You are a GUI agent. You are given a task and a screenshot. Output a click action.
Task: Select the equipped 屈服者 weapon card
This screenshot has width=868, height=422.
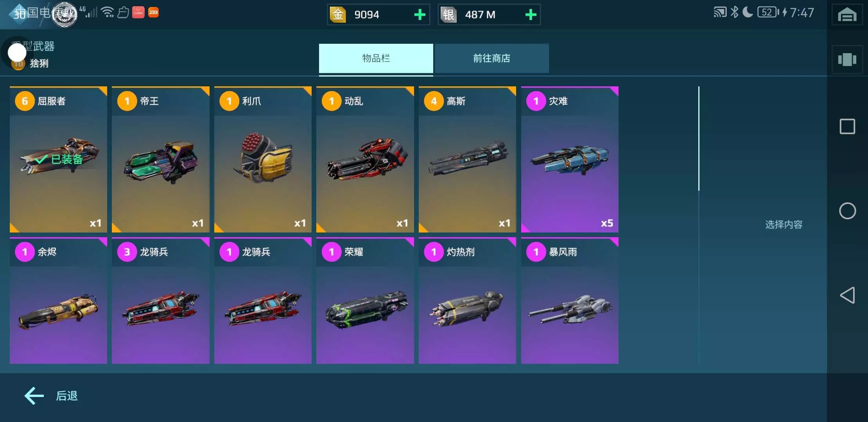[x=58, y=159]
